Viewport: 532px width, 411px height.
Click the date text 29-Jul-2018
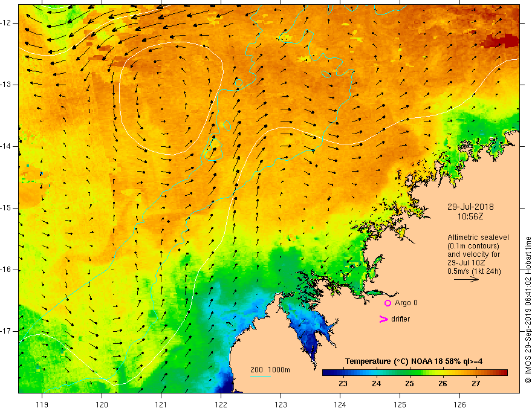coord(470,207)
